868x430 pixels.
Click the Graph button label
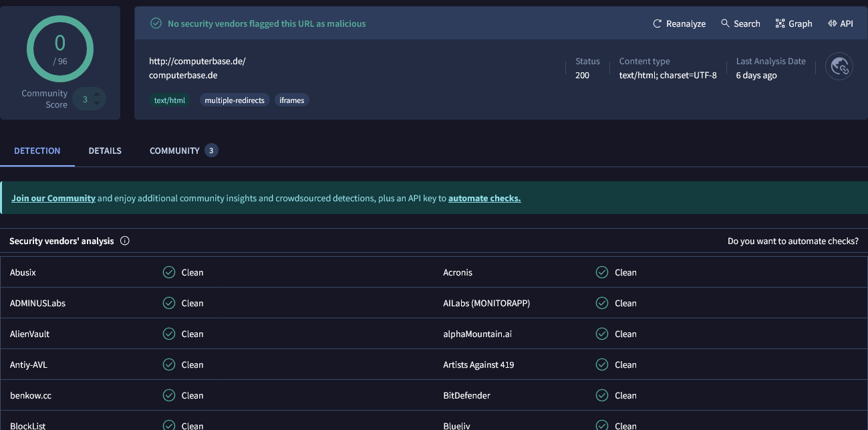pyautogui.click(x=801, y=23)
